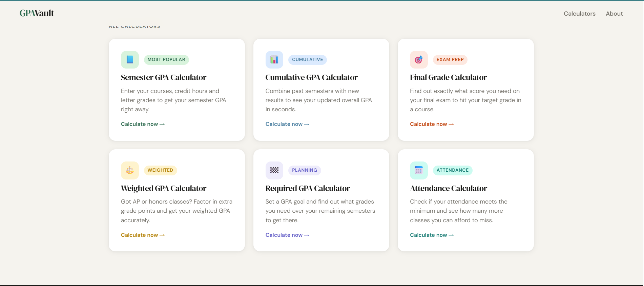Click the EXAM PREP badge
The width and height of the screenshot is (644, 286).
point(450,59)
